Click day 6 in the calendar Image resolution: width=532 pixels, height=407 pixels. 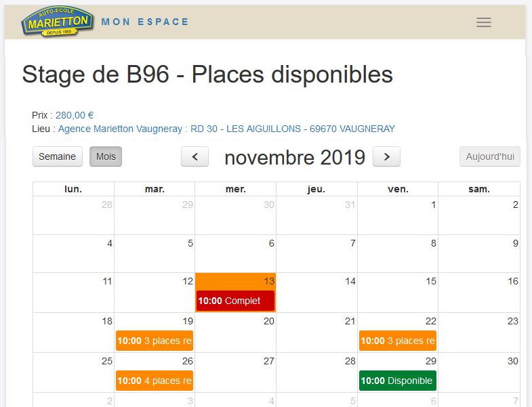tap(271, 243)
